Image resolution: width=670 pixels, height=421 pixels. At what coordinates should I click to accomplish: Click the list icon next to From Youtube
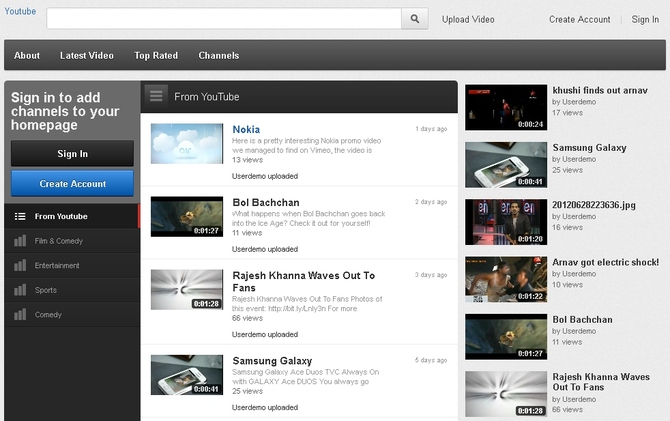20,216
